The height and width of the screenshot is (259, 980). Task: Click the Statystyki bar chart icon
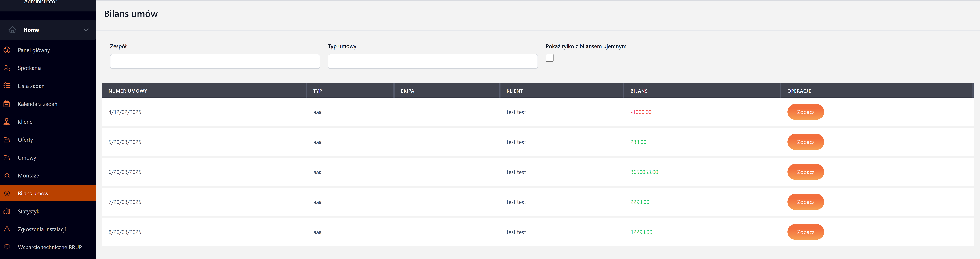(x=7, y=211)
